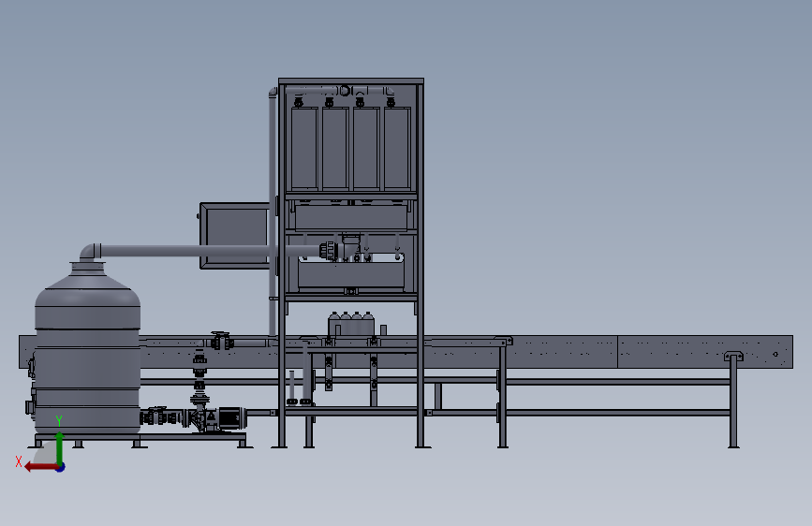
Task: Select the electrical control box panel
Action: coord(234,236)
